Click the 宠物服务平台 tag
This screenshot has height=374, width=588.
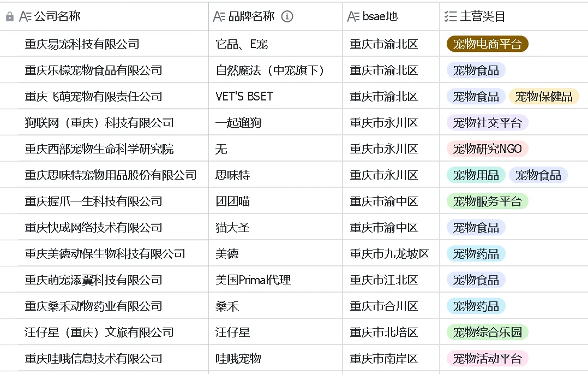(x=488, y=201)
